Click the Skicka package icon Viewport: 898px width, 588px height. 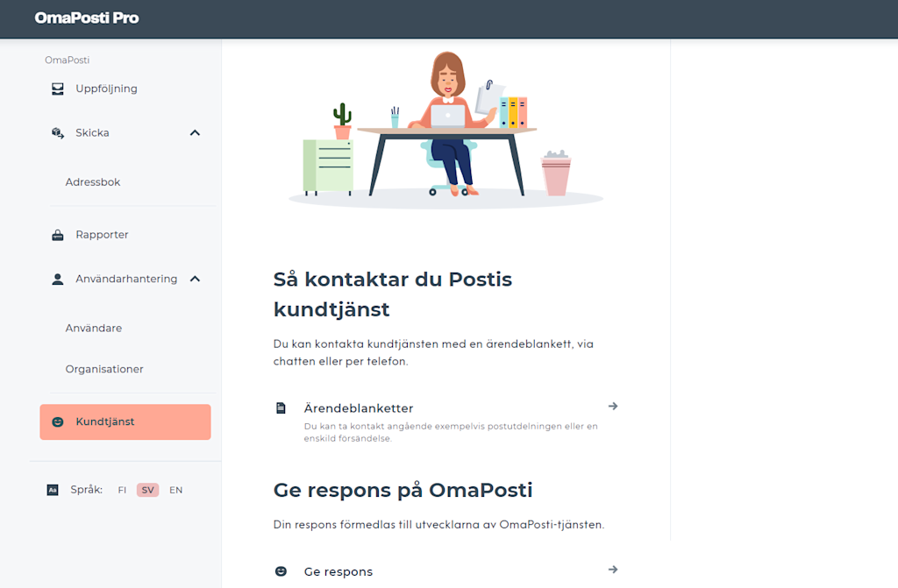tap(58, 133)
